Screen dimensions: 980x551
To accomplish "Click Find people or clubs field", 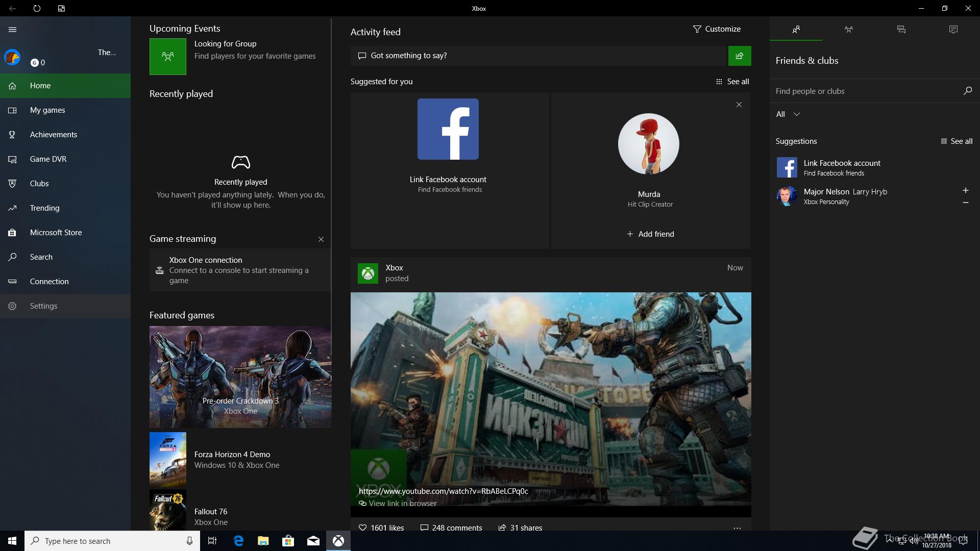I will [865, 91].
